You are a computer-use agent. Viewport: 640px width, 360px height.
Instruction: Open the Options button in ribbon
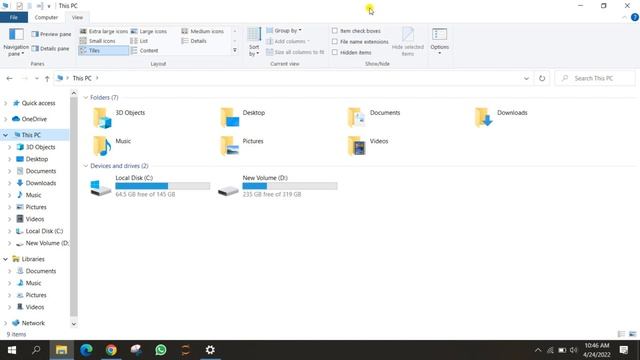440,41
